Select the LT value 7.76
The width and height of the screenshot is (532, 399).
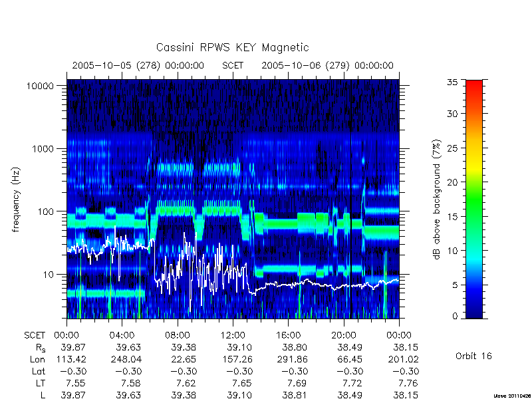pyautogui.click(x=408, y=384)
